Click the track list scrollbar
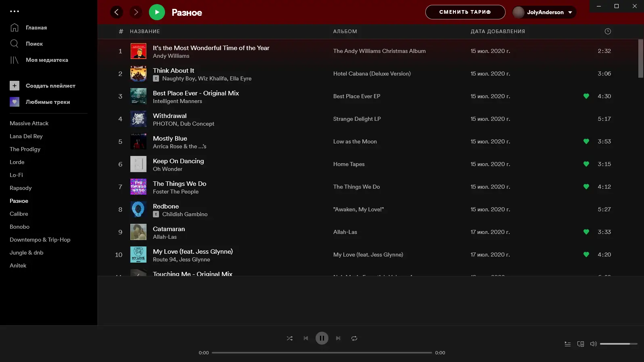The image size is (644, 362). pos(641,59)
